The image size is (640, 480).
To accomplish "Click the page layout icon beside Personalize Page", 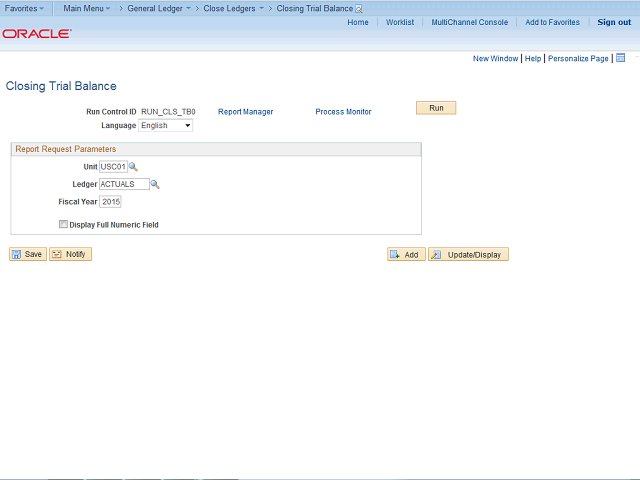I will pos(620,58).
